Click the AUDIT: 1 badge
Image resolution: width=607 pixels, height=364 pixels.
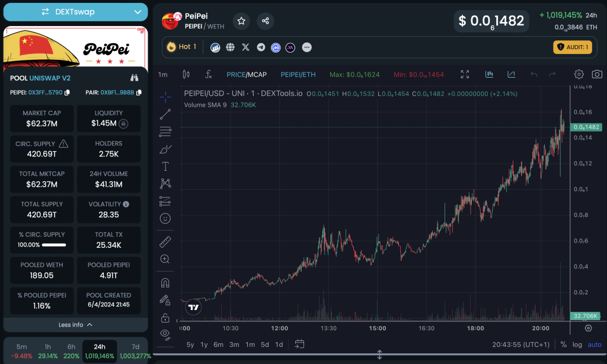tap(573, 47)
